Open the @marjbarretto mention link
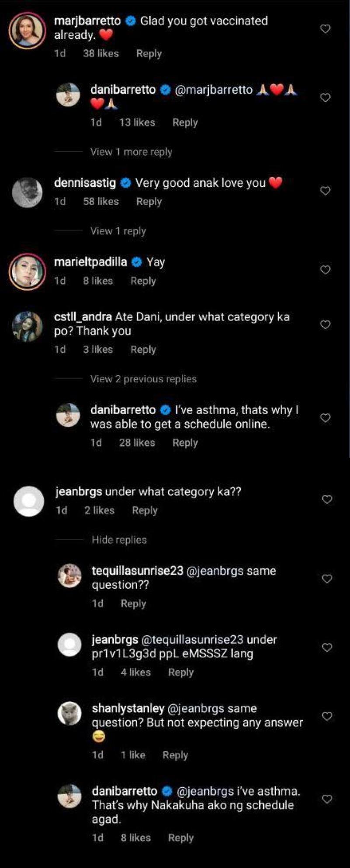 click(x=214, y=90)
